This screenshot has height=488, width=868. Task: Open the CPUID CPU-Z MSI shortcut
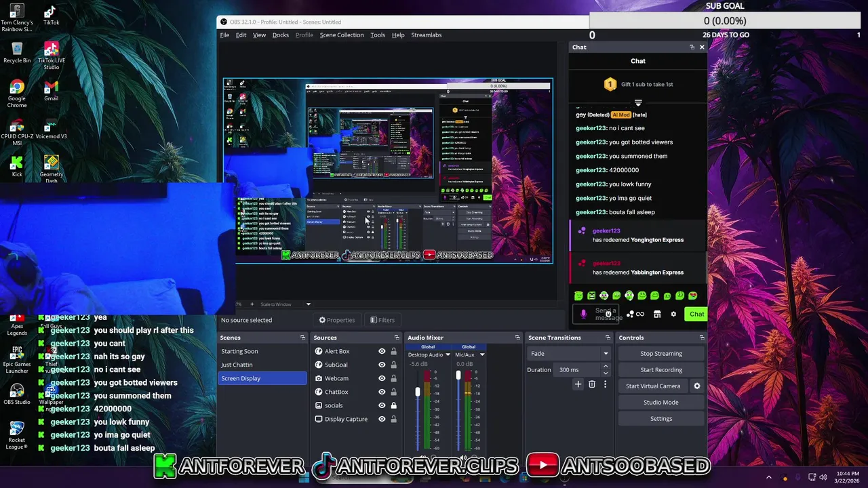point(17,131)
